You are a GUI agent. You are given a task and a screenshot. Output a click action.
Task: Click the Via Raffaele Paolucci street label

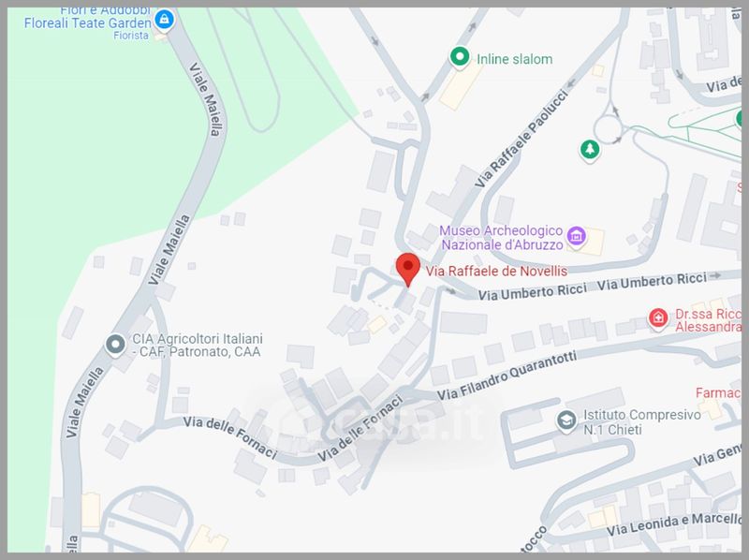tap(521, 139)
